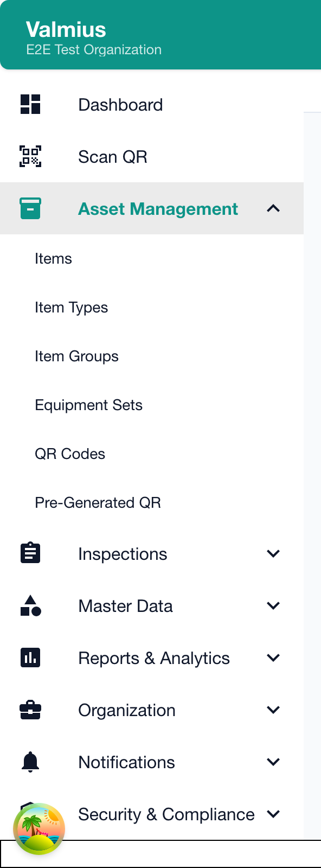Select the Item Types entry
321x868 pixels.
click(x=71, y=307)
